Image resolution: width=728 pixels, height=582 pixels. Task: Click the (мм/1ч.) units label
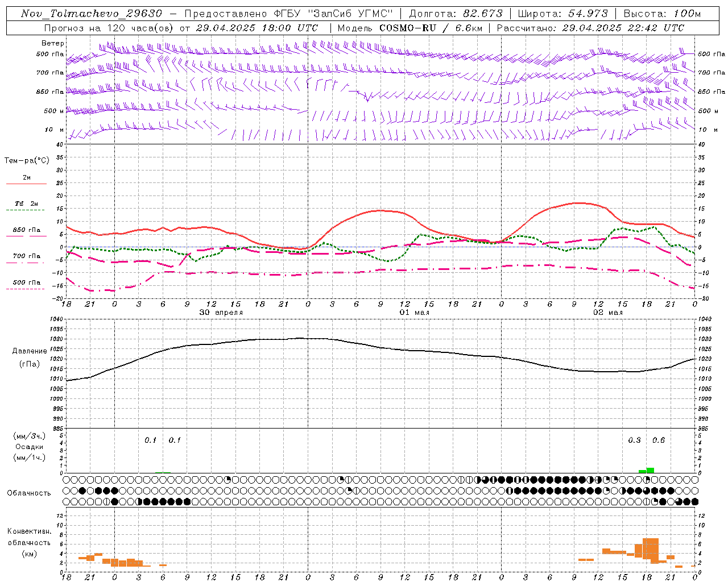coord(29,458)
